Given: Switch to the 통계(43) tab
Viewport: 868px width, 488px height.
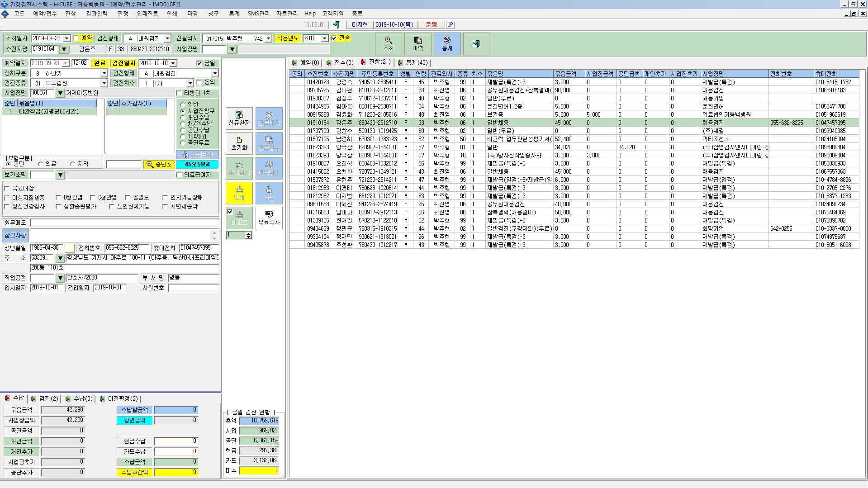Looking at the screenshot, I should tap(413, 62).
